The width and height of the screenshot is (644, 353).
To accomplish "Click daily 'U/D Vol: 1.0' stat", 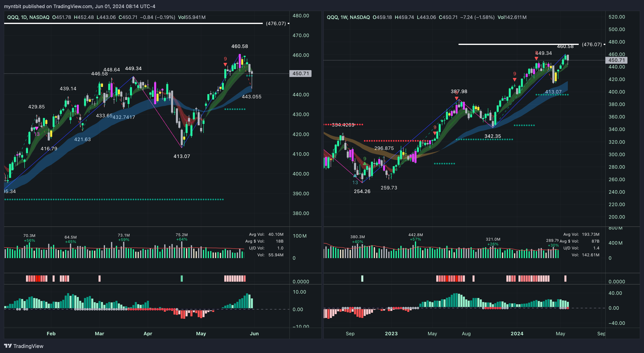I will [266, 248].
